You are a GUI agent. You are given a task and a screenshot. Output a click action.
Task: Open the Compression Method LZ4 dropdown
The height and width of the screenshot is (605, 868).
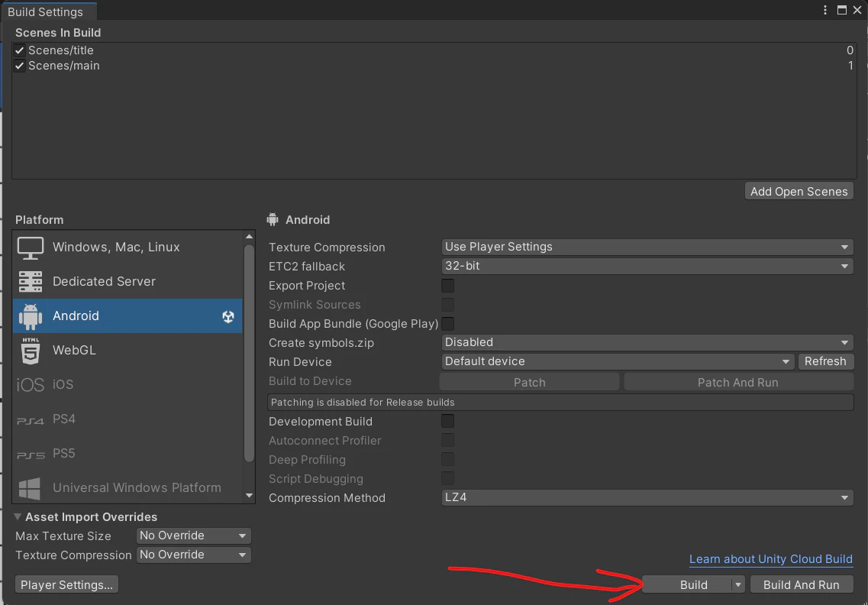coord(647,497)
